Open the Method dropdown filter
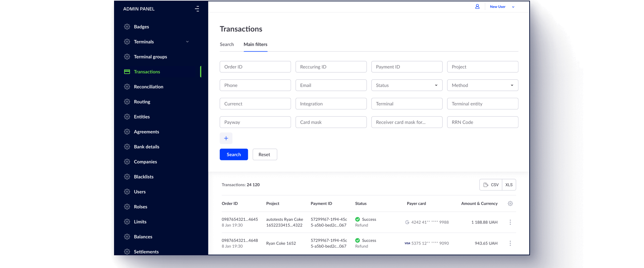Viewport: 644px width, 268px height. pyautogui.click(x=483, y=85)
